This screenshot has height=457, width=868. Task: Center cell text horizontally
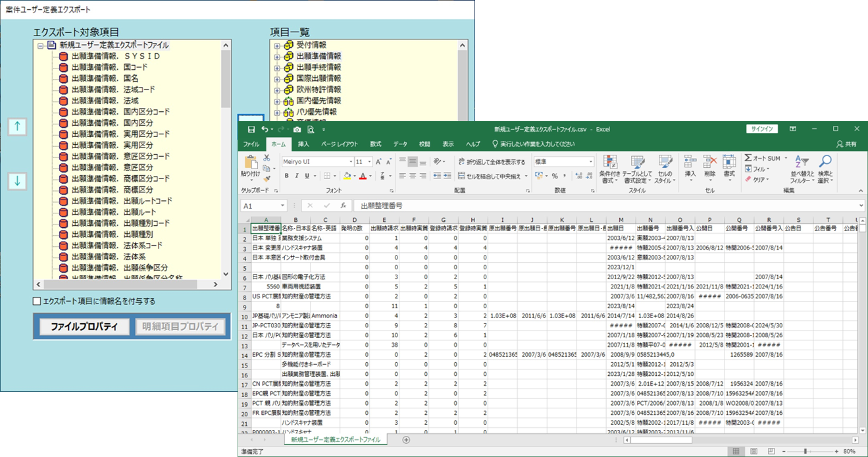point(413,176)
